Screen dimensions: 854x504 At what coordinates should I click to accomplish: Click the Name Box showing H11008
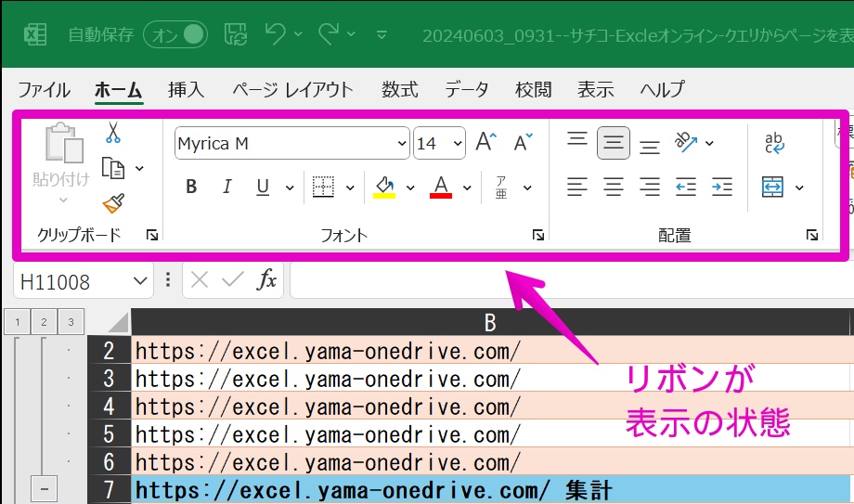point(83,281)
